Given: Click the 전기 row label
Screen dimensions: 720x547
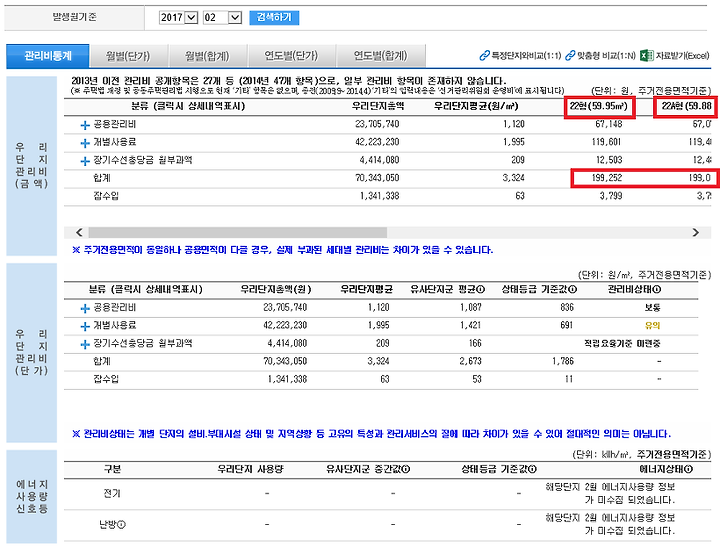Looking at the screenshot, I should 112,493.
